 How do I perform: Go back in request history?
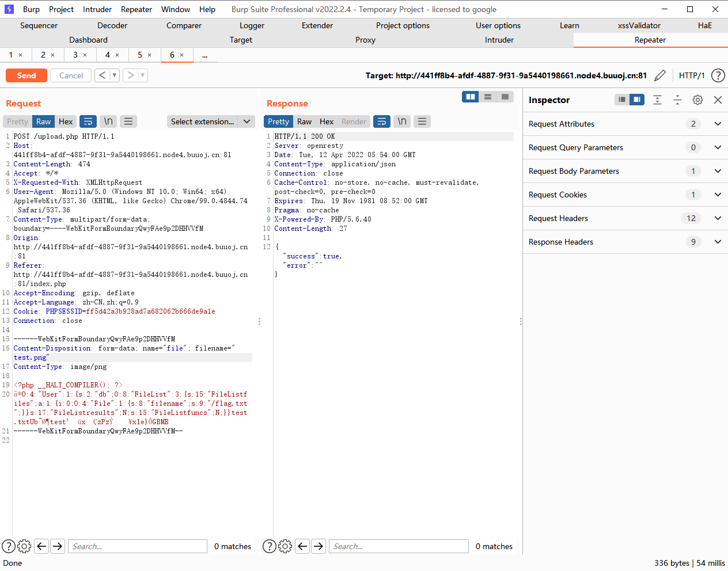click(102, 75)
